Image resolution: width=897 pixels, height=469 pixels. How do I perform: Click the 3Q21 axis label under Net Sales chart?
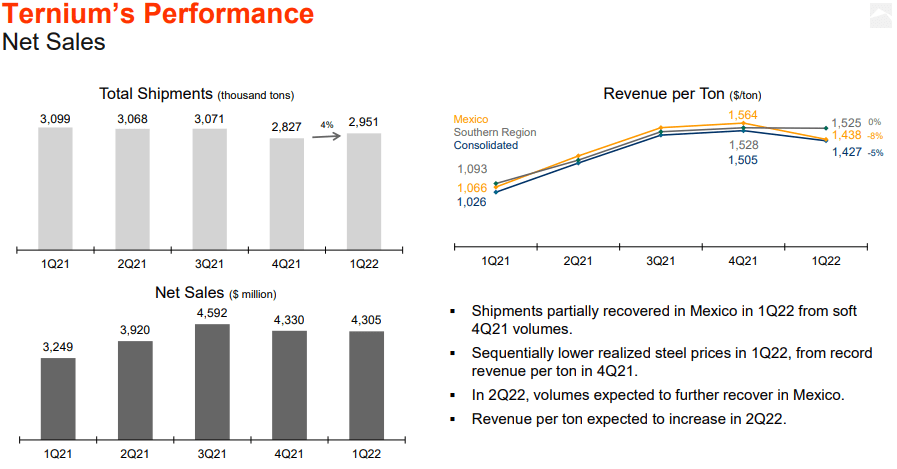point(212,454)
